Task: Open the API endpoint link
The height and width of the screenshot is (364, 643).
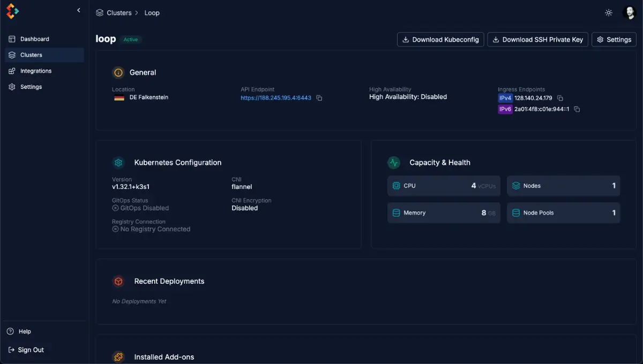Action: (x=276, y=98)
